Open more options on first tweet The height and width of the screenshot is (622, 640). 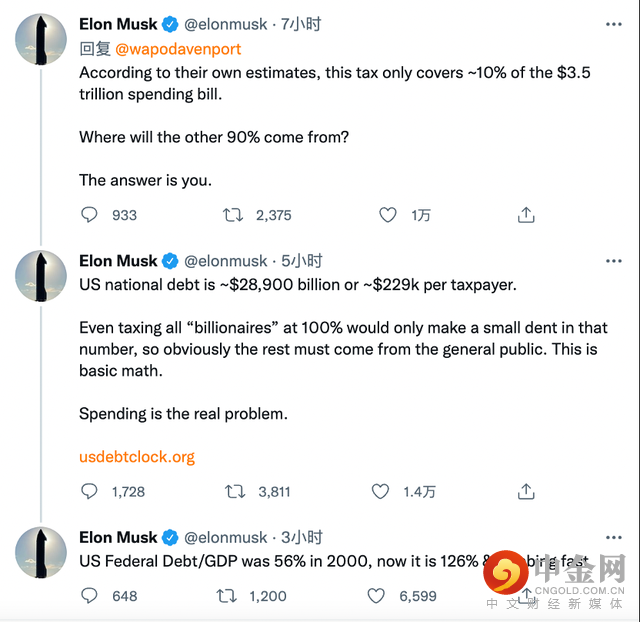tap(613, 24)
